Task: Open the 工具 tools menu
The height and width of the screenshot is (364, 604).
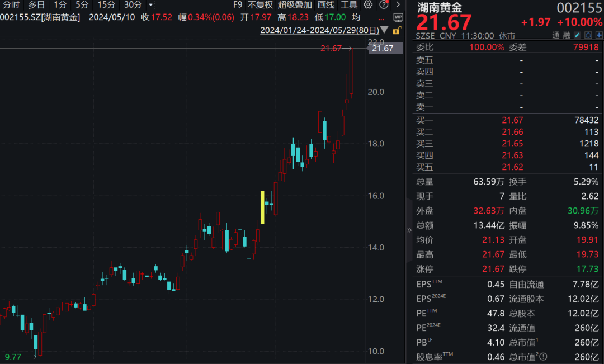Action: tap(349, 5)
